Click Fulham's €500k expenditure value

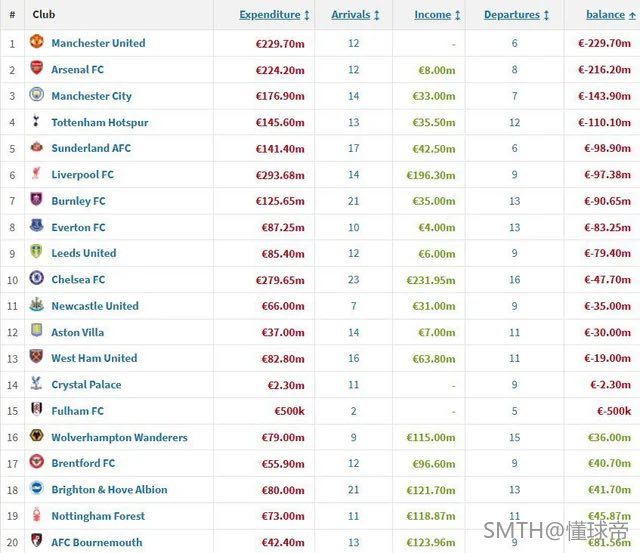(x=289, y=411)
